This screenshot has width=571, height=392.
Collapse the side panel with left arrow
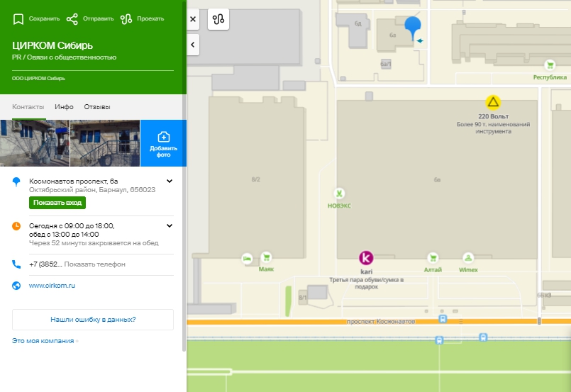coord(193,45)
